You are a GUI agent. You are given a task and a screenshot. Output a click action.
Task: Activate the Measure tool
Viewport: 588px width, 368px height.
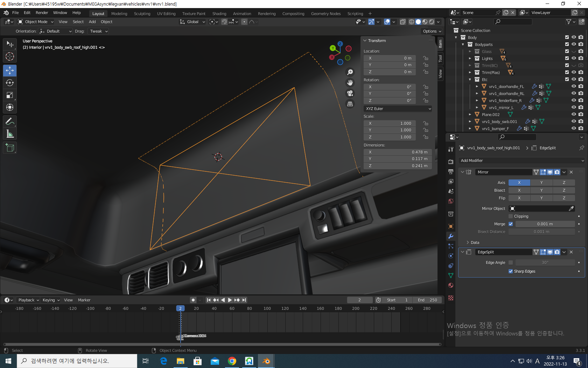[10, 134]
